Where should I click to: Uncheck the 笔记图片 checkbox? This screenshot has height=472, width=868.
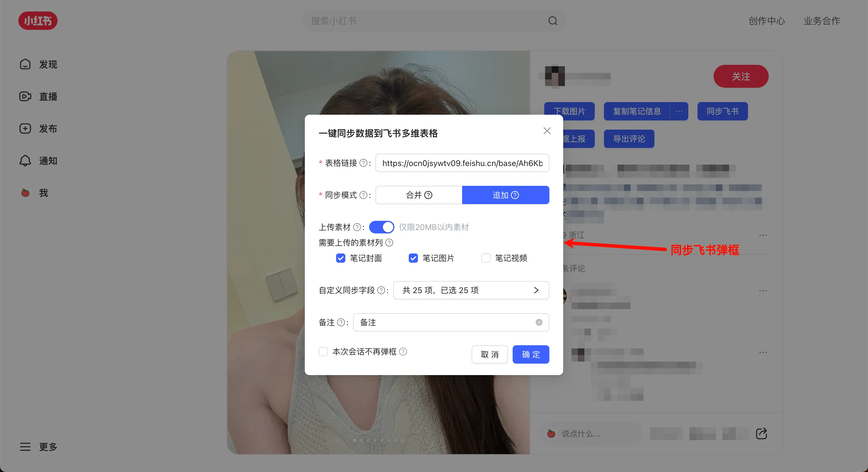click(x=413, y=258)
